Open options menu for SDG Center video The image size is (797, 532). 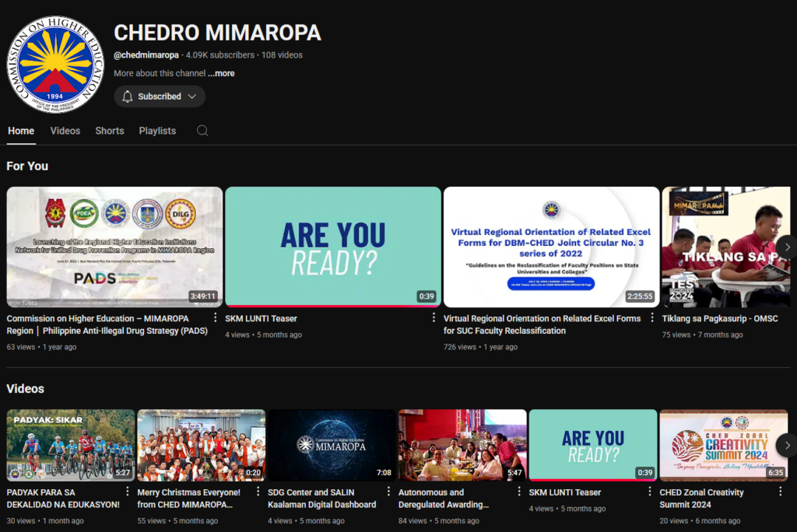(388, 492)
